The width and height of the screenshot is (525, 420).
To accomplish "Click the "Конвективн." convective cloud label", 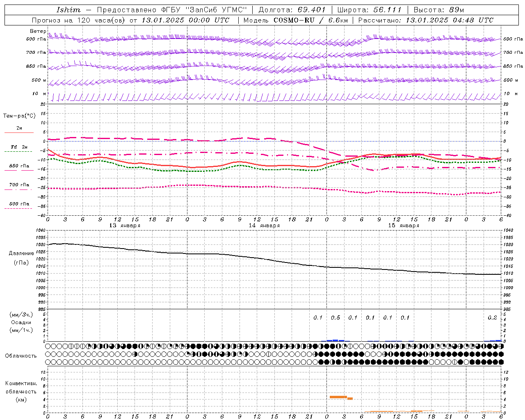I will click(21, 383).
